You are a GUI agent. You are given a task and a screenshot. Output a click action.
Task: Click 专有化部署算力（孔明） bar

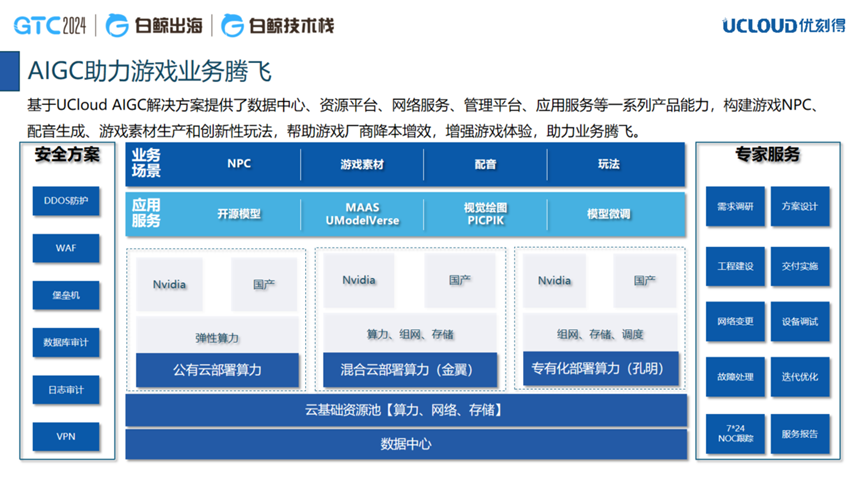click(597, 369)
